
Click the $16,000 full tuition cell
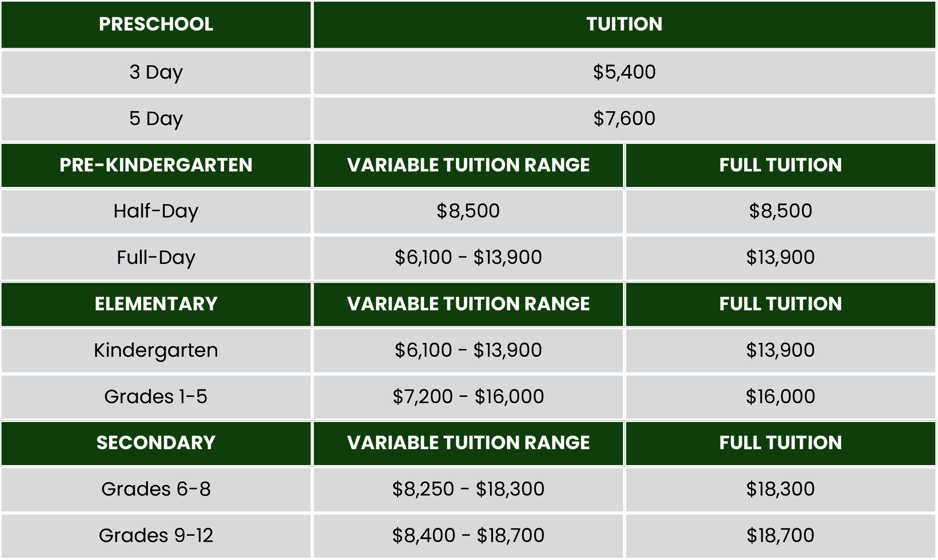point(780,397)
